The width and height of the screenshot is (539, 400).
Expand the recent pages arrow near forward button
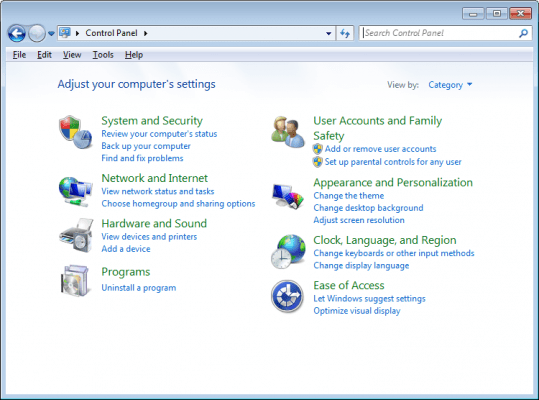tap(51, 33)
